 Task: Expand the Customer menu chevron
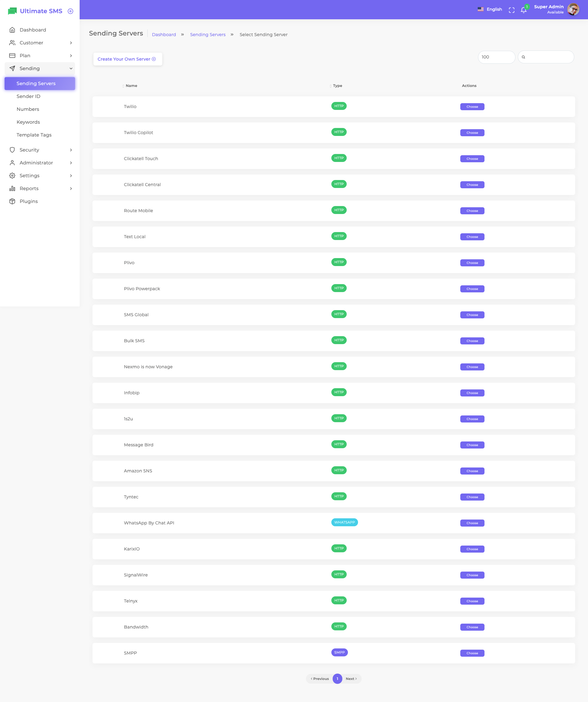[71, 43]
